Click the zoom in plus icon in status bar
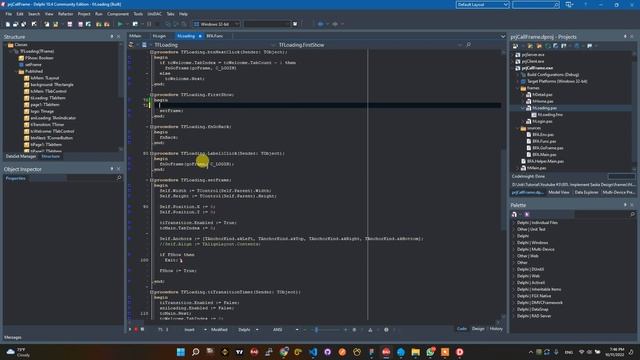640x360 pixels. point(345,329)
